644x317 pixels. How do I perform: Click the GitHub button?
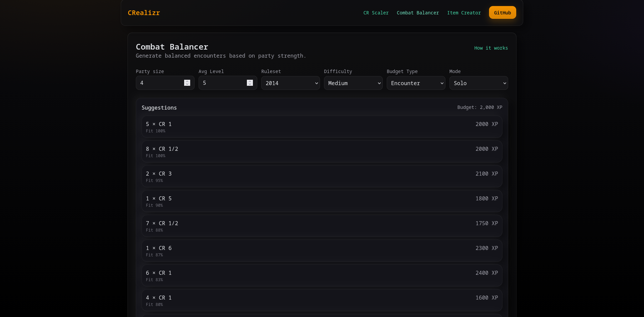pyautogui.click(x=502, y=12)
